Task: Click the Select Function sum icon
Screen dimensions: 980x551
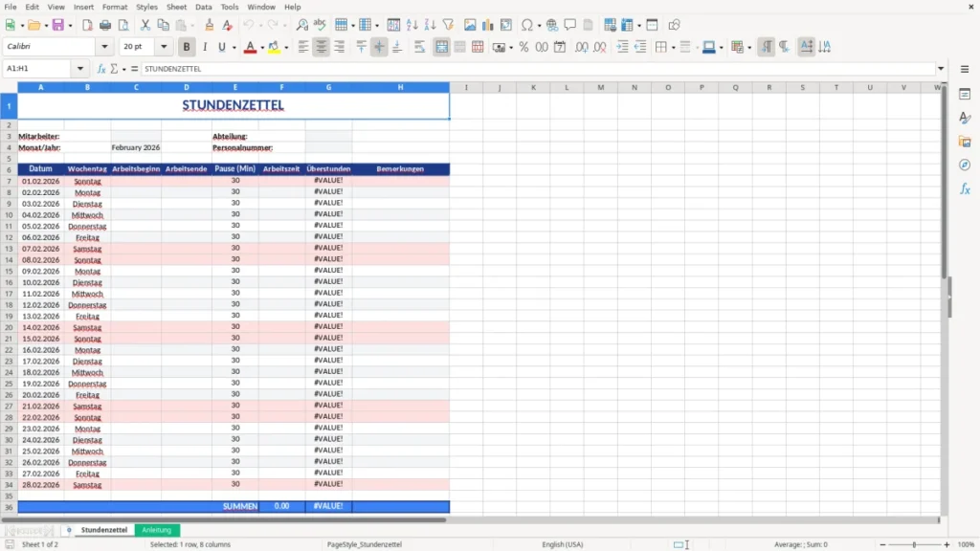Action: [114, 69]
